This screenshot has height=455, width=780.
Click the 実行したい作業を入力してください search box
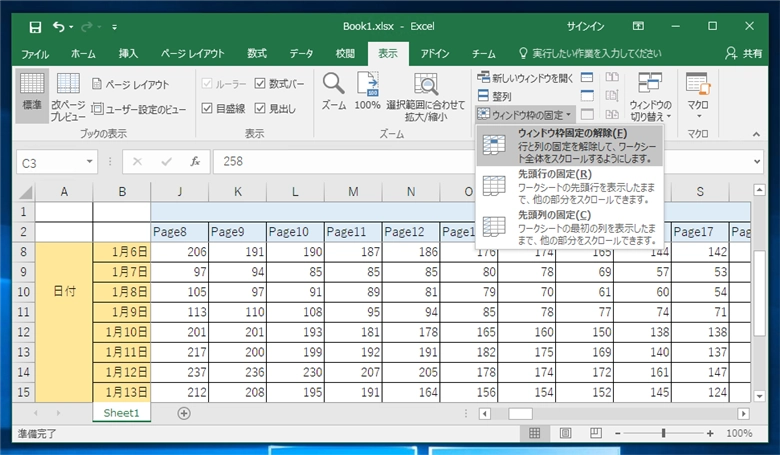pos(590,54)
